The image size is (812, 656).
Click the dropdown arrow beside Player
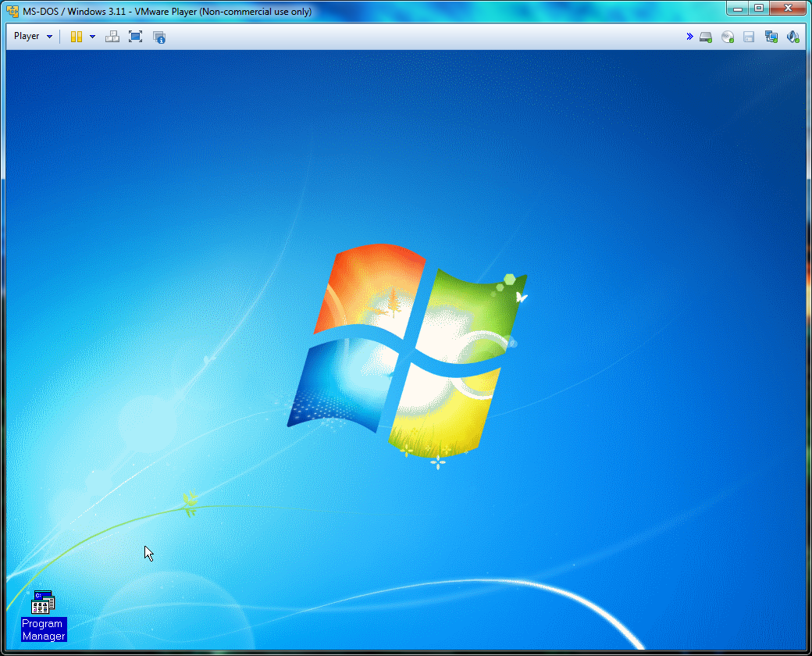pyautogui.click(x=50, y=37)
